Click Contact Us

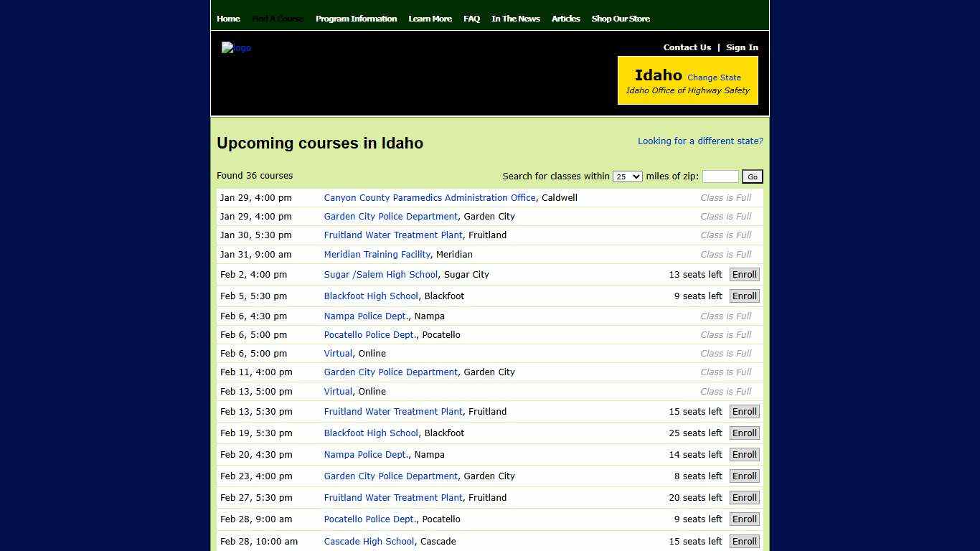pos(687,47)
